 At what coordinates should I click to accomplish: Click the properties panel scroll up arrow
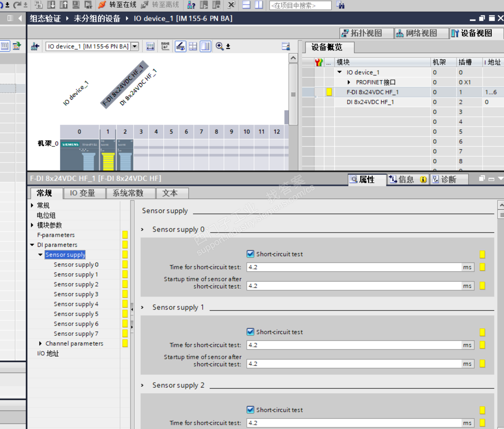[x=501, y=205]
